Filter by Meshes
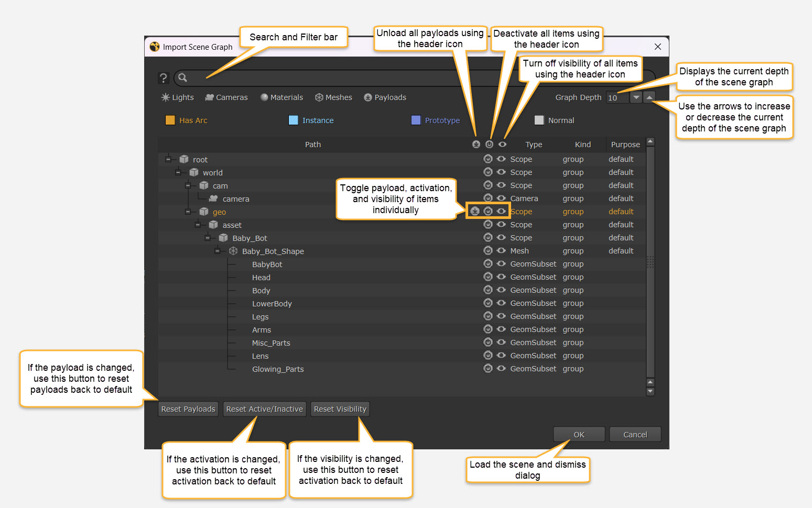 (x=333, y=97)
